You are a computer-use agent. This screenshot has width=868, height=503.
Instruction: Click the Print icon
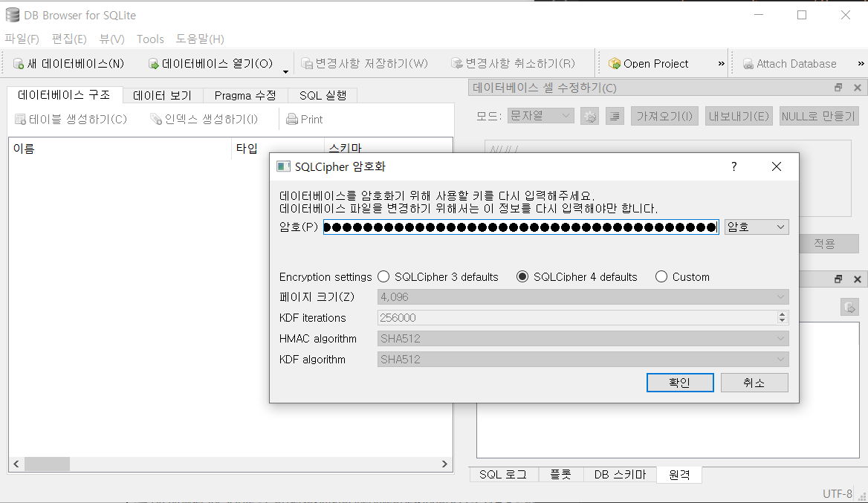[x=291, y=119]
